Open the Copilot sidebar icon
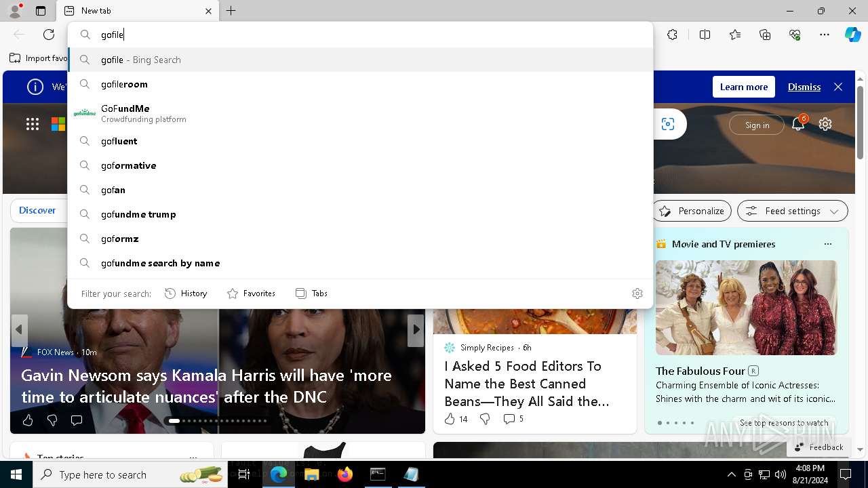This screenshot has height=488, width=868. point(852,35)
